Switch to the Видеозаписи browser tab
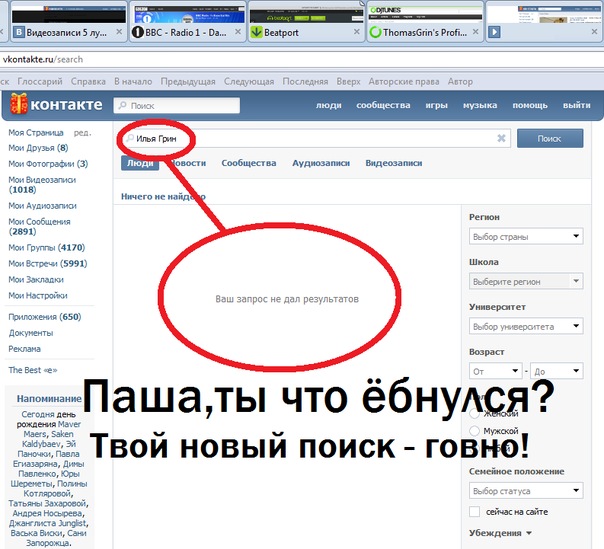Screen dimensions: 604x549 (x=69, y=22)
